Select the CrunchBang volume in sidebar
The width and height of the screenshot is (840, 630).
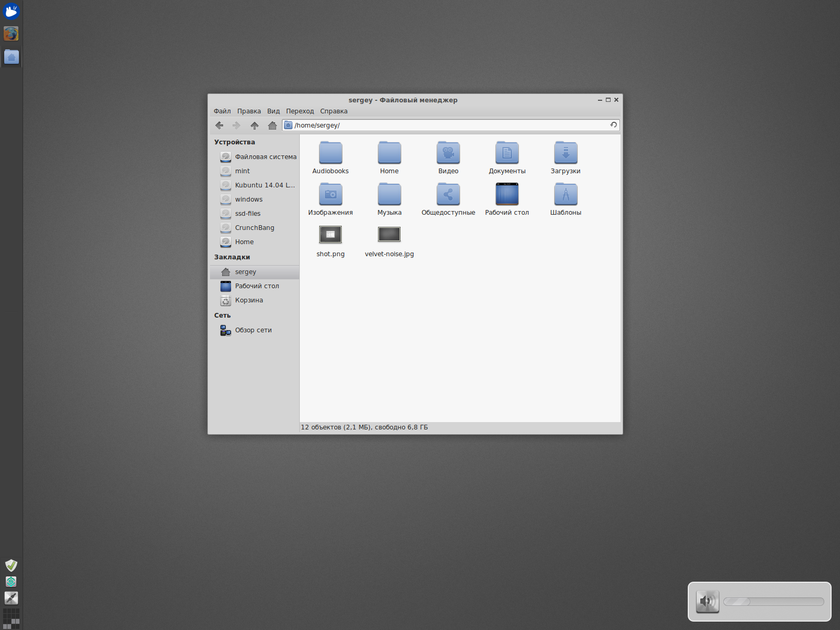[x=255, y=228]
